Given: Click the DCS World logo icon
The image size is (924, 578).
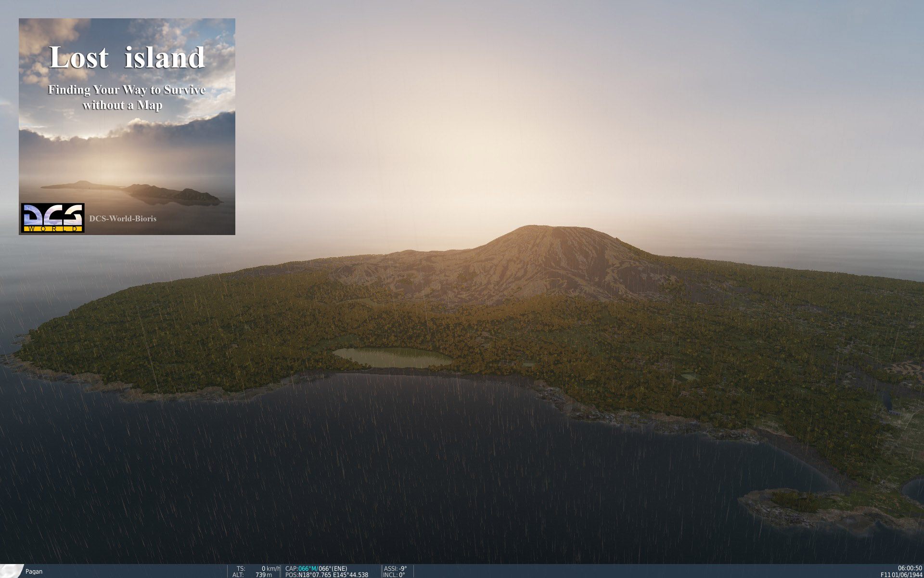Looking at the screenshot, I should (x=53, y=218).
